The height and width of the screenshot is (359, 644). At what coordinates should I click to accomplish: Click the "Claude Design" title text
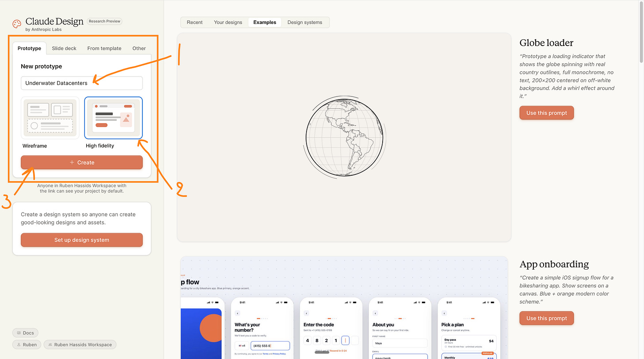[54, 22]
